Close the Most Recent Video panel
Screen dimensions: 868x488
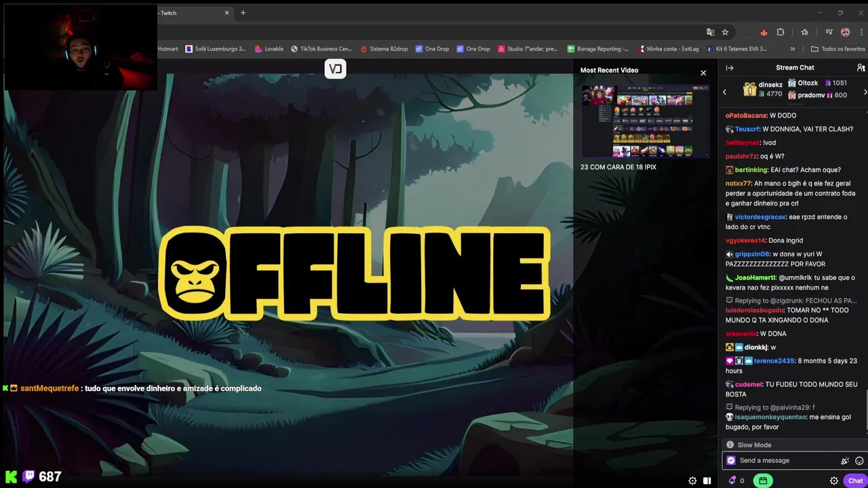[703, 73]
